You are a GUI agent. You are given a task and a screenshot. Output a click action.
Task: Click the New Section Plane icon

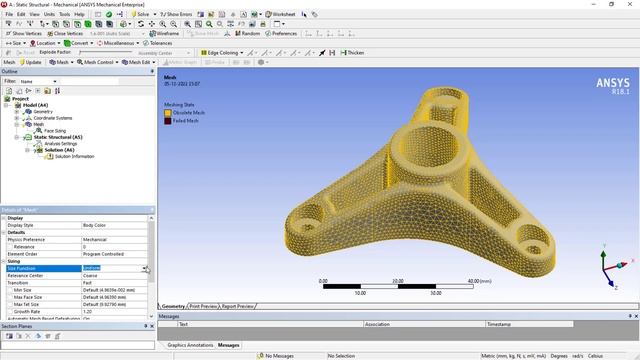[9, 336]
